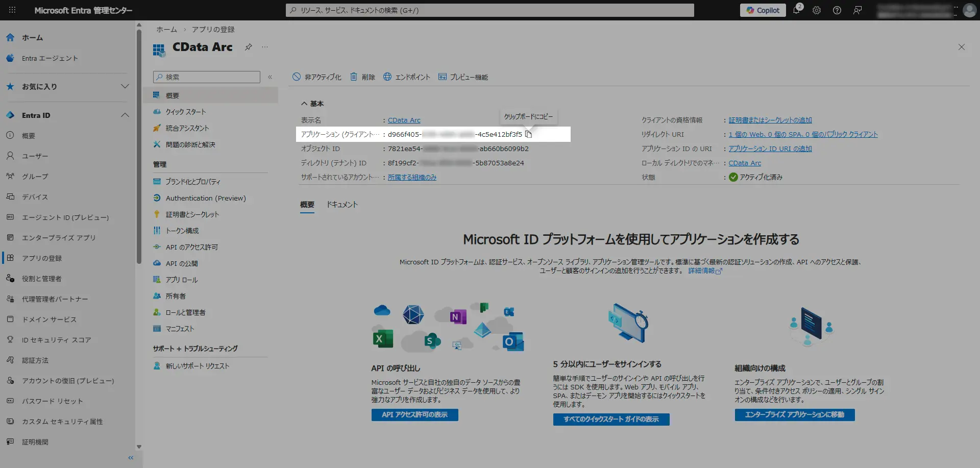Pin the CData Arc page

(x=248, y=47)
